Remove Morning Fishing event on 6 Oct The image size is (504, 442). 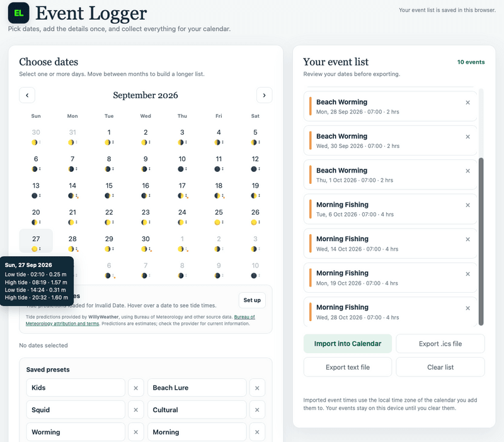pyautogui.click(x=467, y=205)
